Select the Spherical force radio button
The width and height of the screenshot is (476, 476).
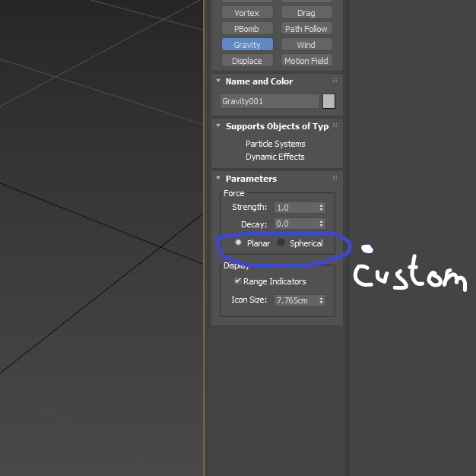(281, 243)
